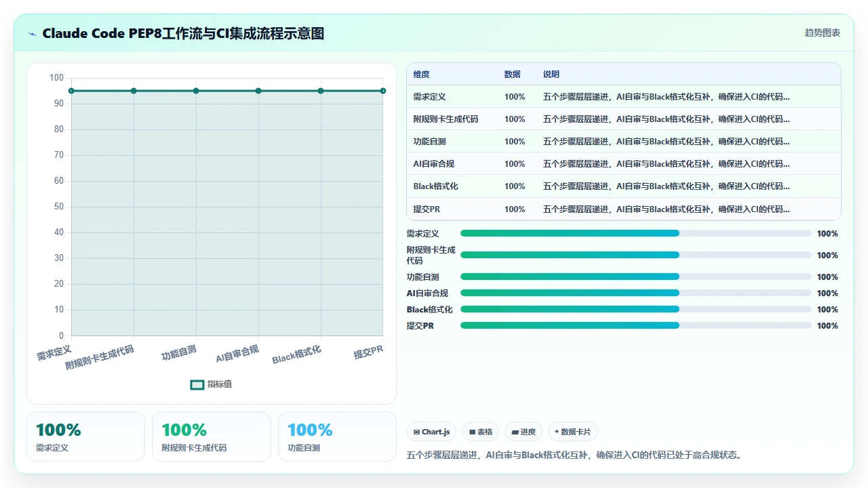Click the 功能自测 progress bar
The width and height of the screenshot is (868, 488).
[636, 277]
